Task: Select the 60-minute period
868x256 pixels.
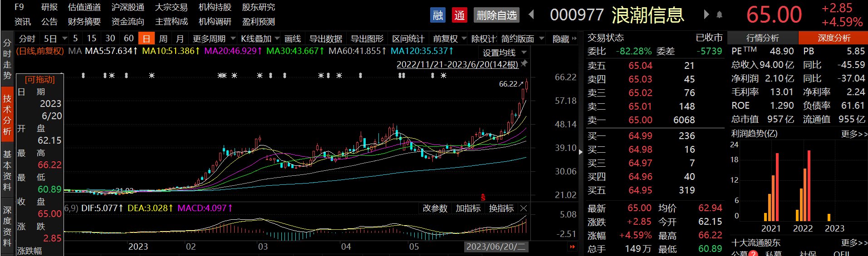Action: (129, 39)
